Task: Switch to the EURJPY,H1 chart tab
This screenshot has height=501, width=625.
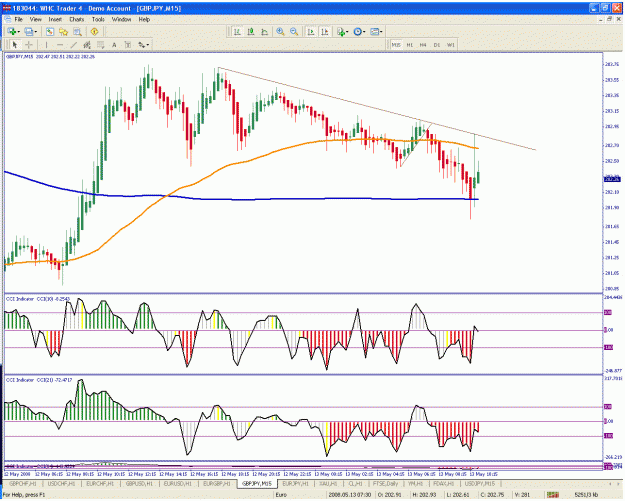Action: pos(295,483)
